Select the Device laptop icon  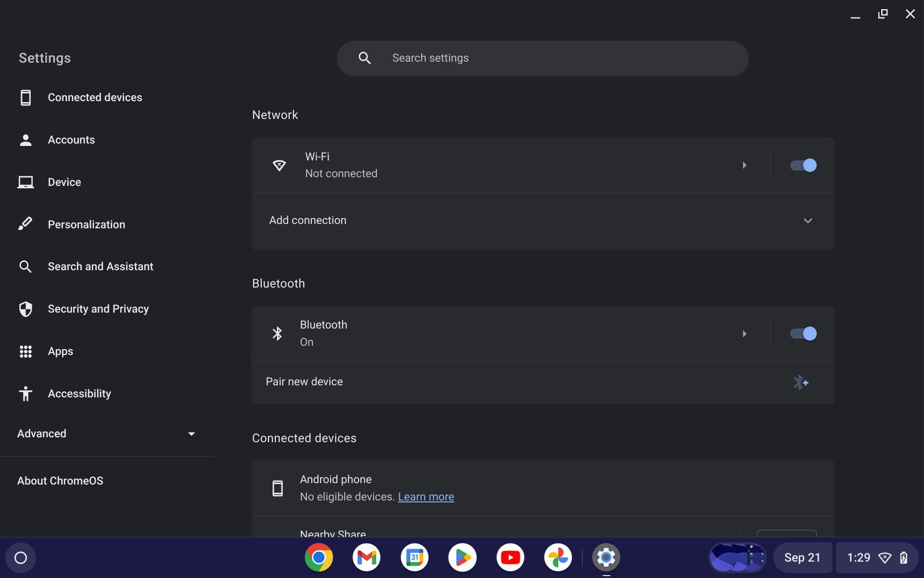26,182
